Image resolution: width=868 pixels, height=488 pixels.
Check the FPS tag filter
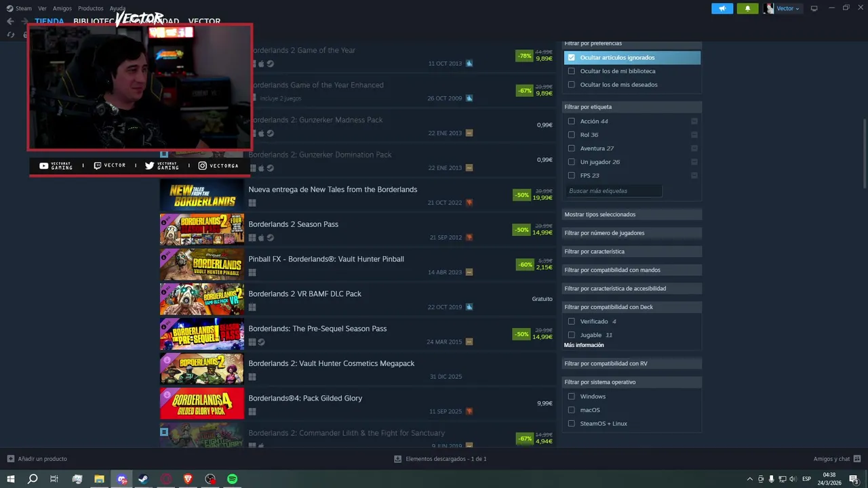571,176
